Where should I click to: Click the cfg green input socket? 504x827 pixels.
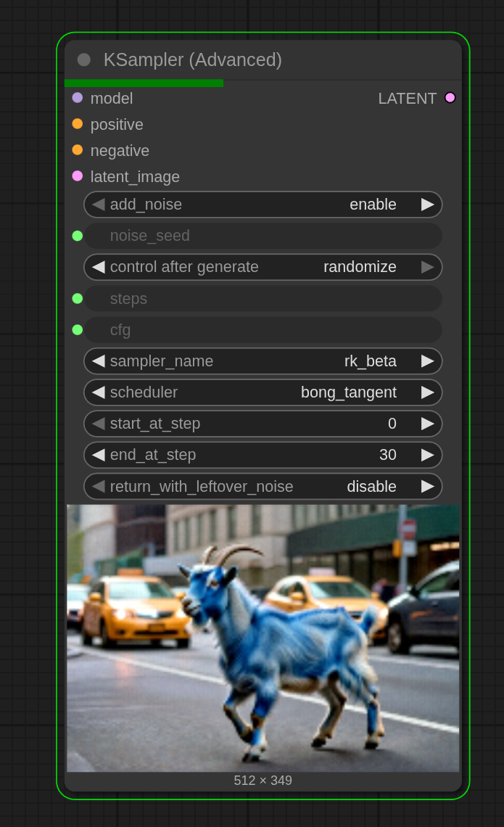[78, 329]
